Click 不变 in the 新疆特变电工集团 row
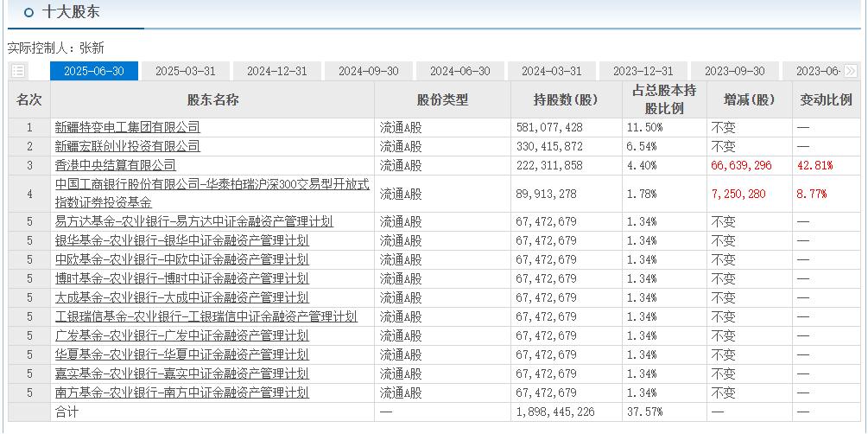The width and height of the screenshot is (868, 434). pos(723,127)
